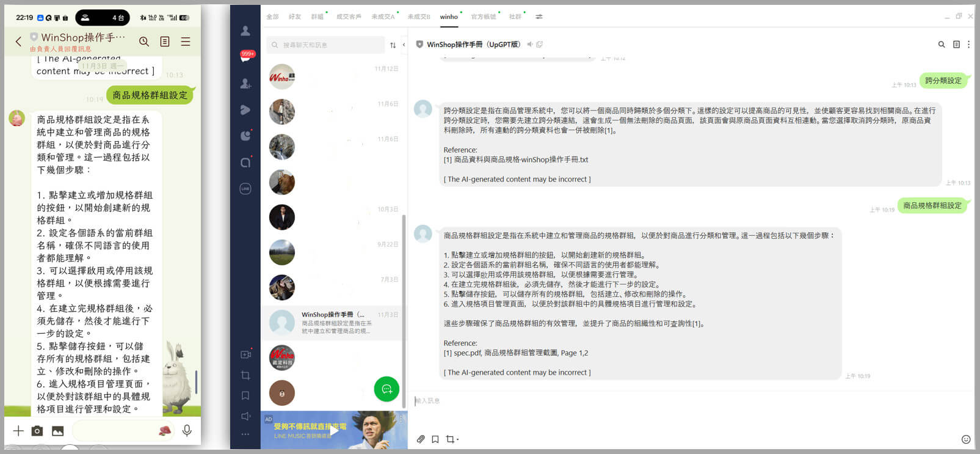Open the attach file paperclip icon
The image size is (980, 454).
421,439
